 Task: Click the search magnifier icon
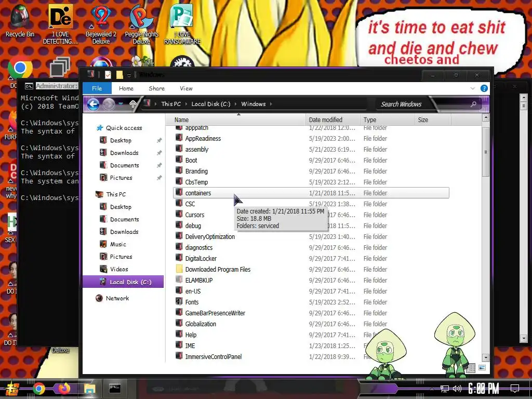[x=473, y=104]
